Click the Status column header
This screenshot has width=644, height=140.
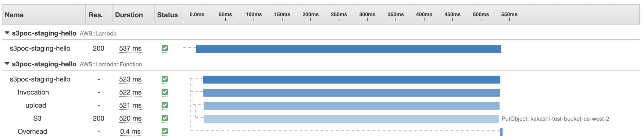point(167,15)
